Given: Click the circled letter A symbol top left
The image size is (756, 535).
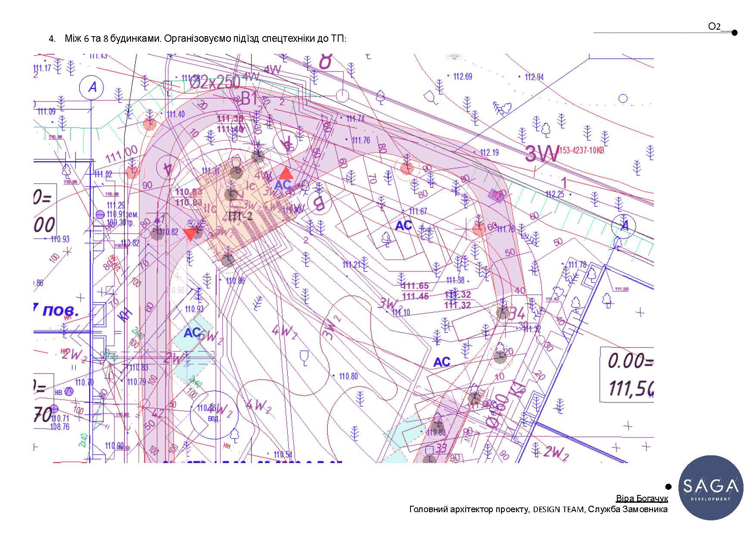Looking at the screenshot, I should (x=92, y=87).
